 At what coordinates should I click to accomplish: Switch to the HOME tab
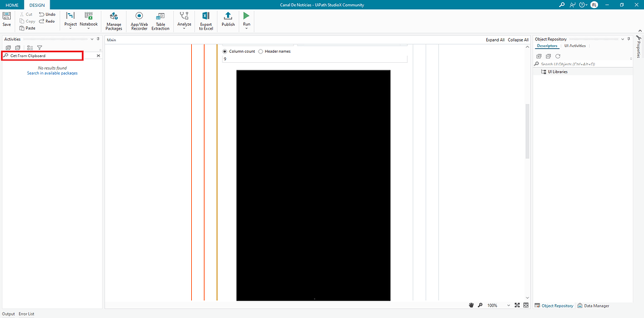[x=12, y=5]
